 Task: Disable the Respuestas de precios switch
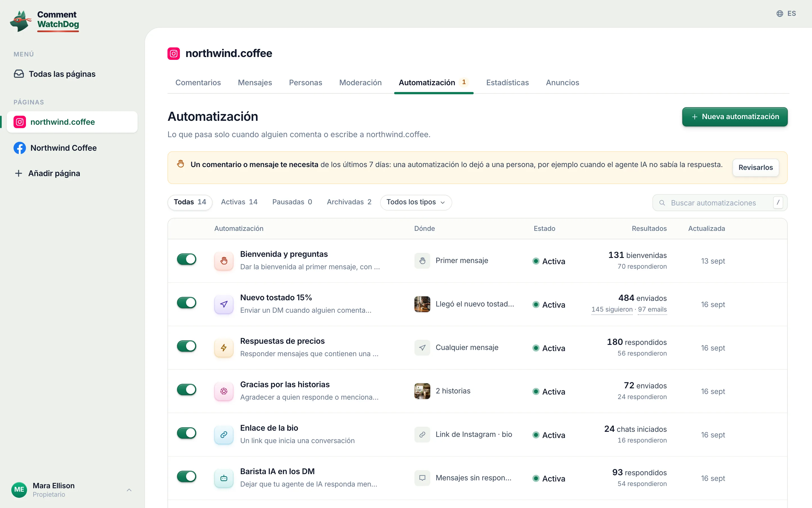coord(187,346)
